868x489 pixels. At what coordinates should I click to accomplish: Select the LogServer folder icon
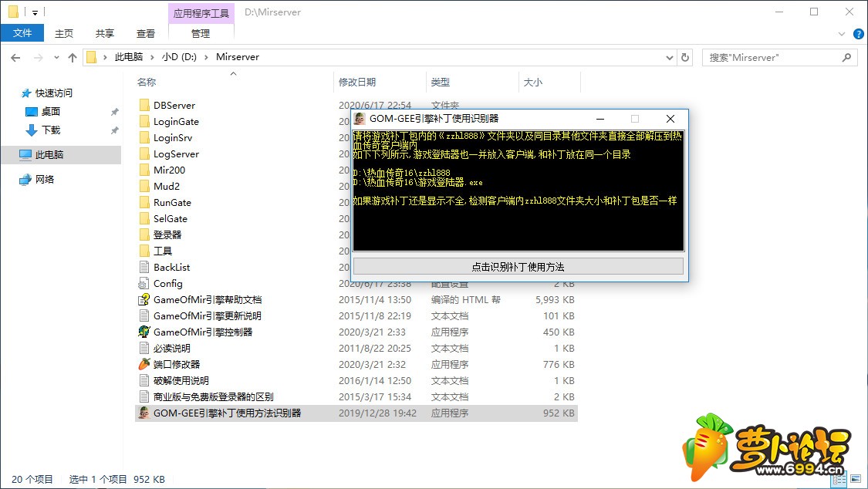(x=144, y=153)
